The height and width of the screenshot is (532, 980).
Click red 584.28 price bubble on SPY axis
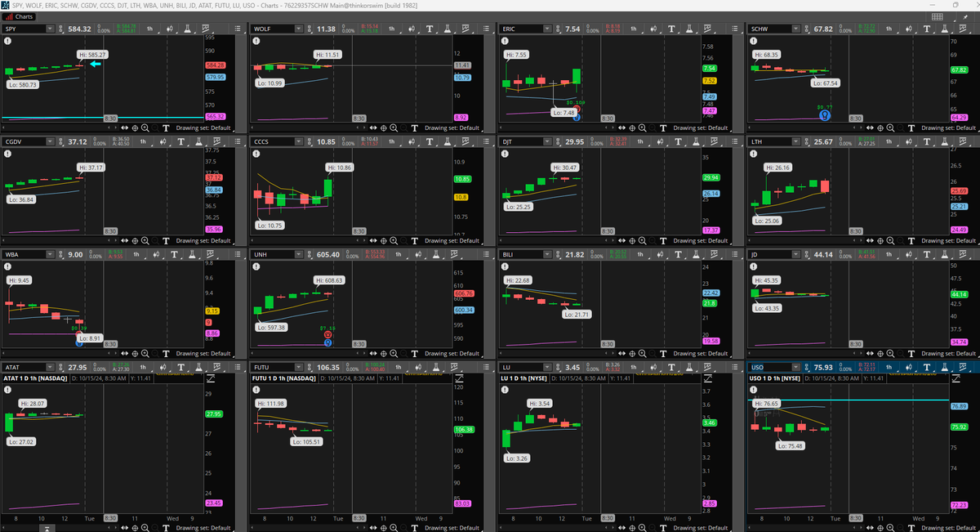216,65
